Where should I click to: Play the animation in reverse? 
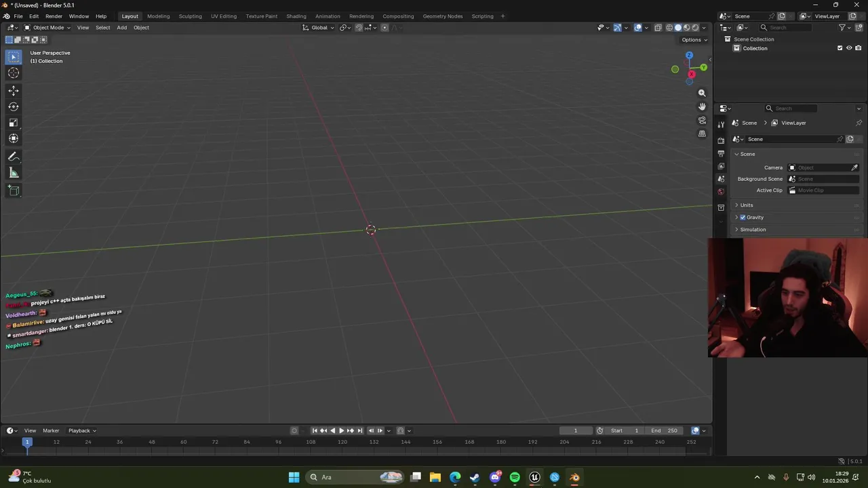click(332, 430)
